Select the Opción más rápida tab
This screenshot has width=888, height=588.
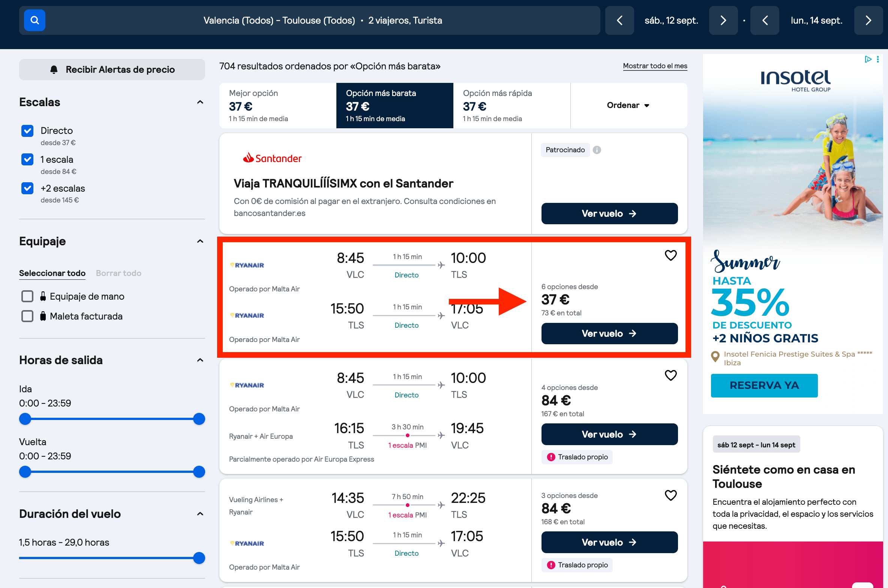[x=512, y=105]
